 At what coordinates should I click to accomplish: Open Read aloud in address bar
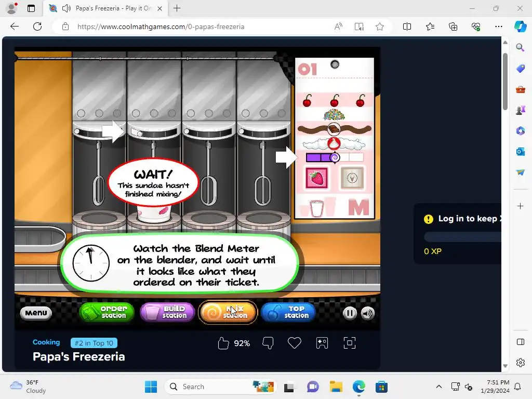coord(338,26)
